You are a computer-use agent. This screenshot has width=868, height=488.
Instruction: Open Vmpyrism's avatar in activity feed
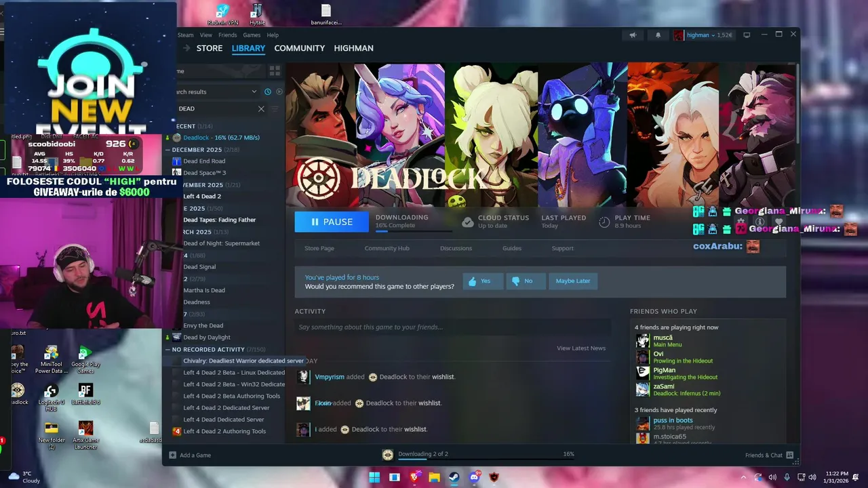303,377
